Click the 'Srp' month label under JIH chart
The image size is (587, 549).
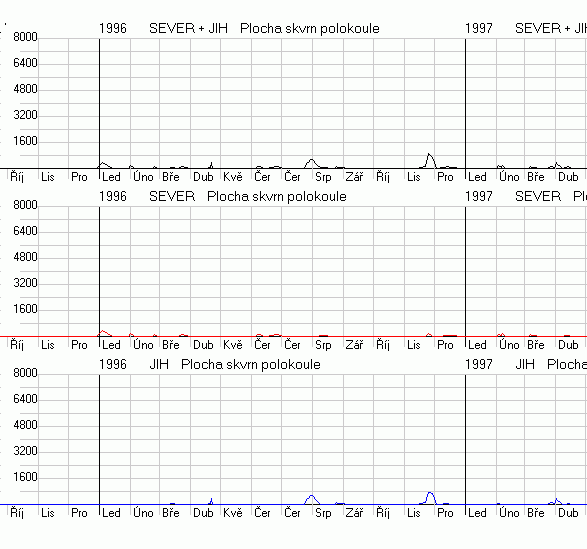323,513
